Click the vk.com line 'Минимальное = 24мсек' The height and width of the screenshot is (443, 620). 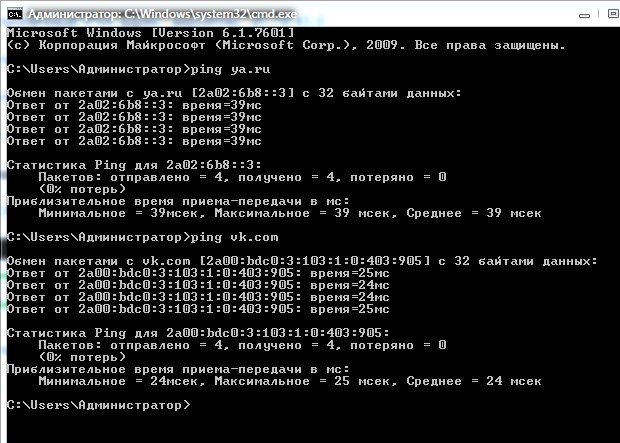point(290,381)
